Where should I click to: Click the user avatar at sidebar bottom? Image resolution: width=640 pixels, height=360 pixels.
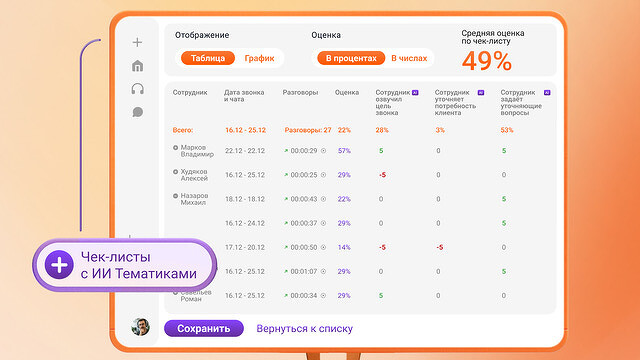140,327
